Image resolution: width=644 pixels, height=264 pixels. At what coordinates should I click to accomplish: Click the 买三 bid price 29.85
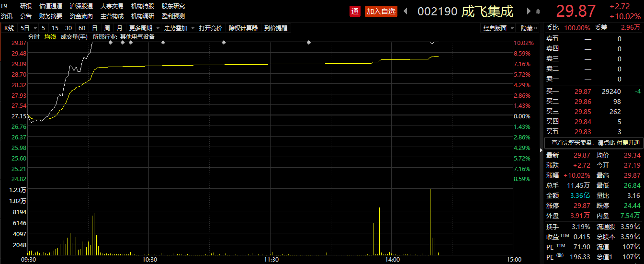[583, 111]
